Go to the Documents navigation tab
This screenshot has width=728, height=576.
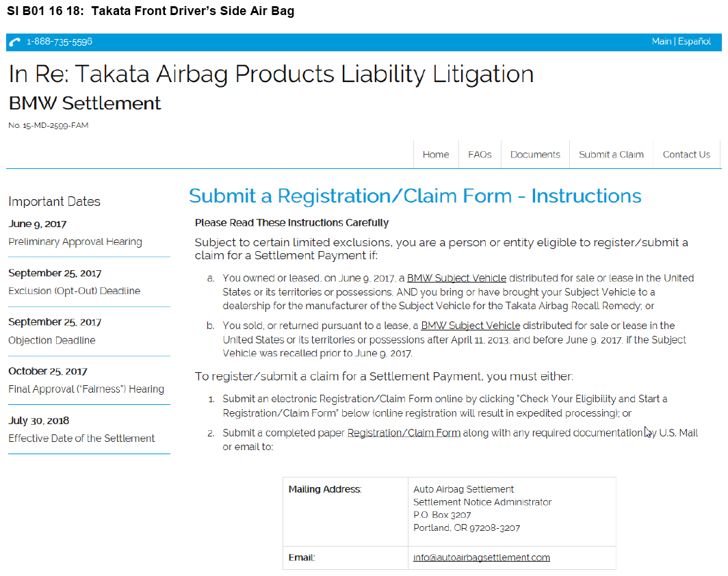(x=535, y=155)
